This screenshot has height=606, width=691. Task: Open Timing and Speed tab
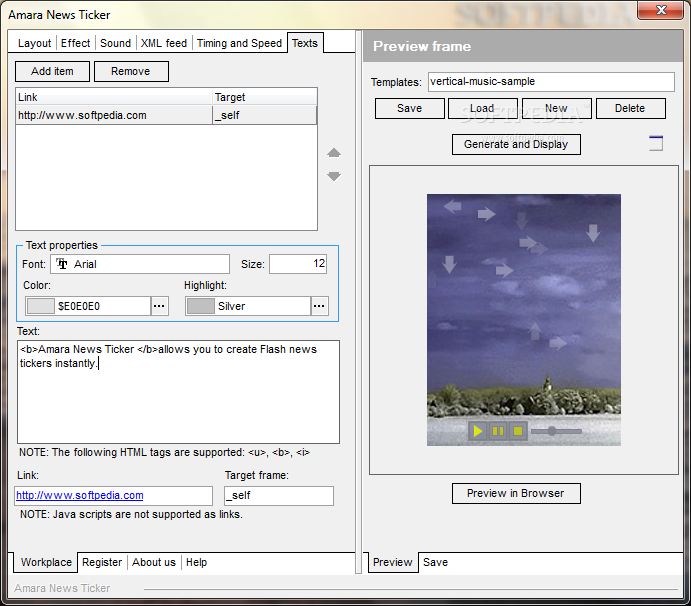239,43
